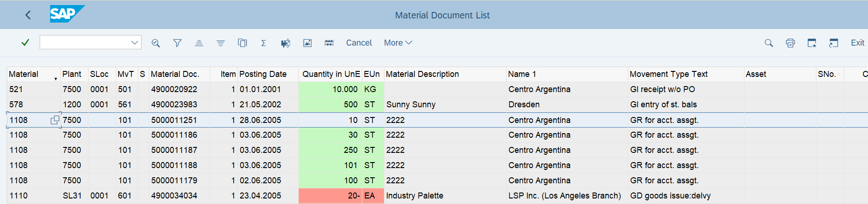Screen dimensions: 868x204
Task: Click the Print icon
Action: (x=790, y=43)
